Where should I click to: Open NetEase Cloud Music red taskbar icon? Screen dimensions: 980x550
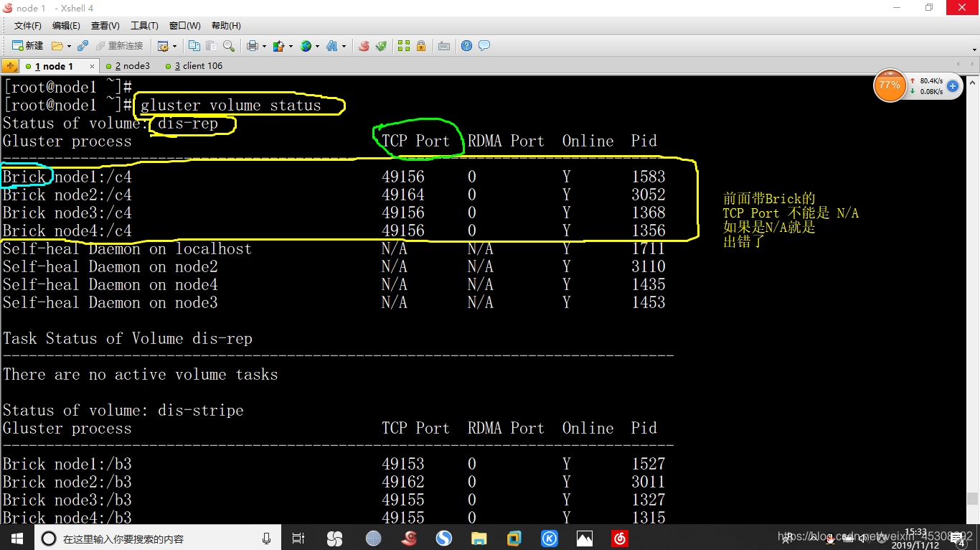point(620,539)
